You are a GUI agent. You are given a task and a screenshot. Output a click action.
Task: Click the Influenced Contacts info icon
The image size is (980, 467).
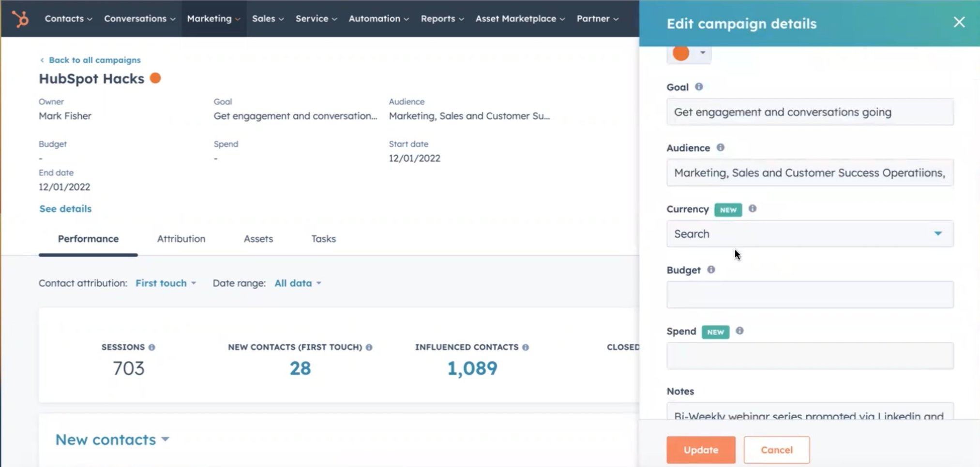pos(526,348)
